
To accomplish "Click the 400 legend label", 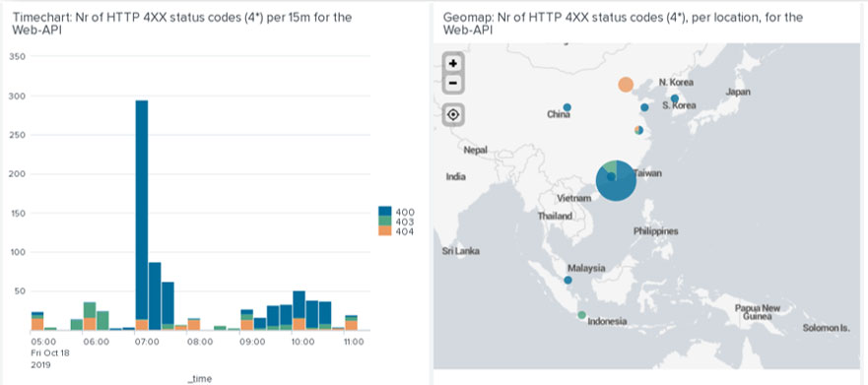I will point(405,212).
